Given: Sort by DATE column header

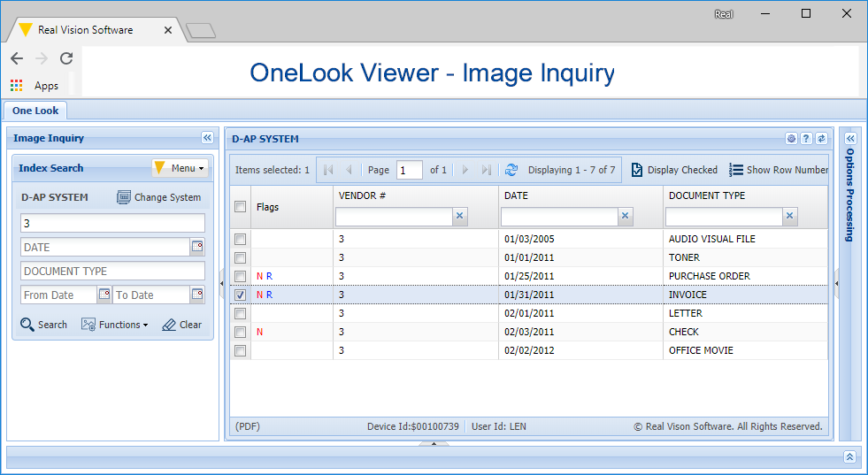Looking at the screenshot, I should 516,195.
